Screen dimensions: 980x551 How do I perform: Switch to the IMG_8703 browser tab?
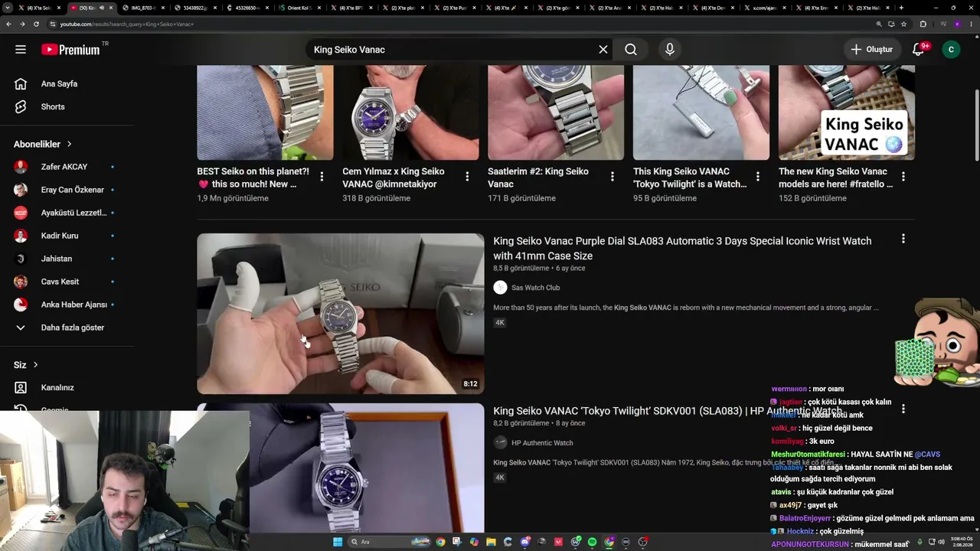coord(144,8)
